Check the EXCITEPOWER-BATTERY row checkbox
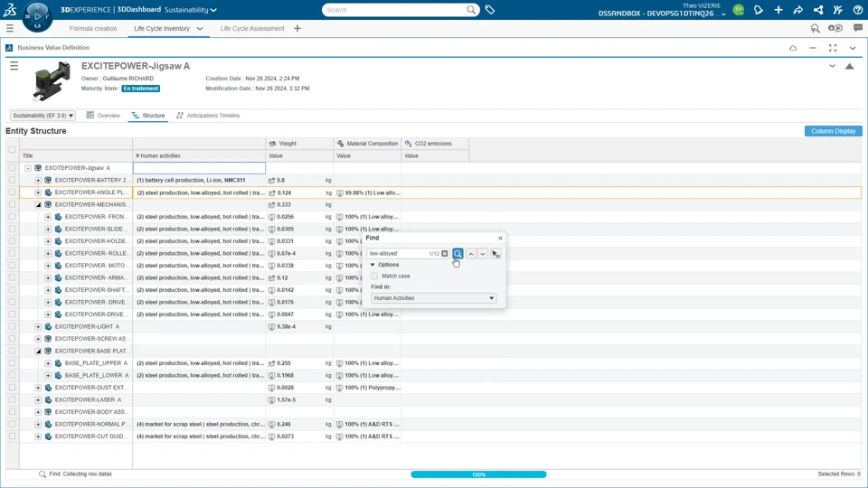The width and height of the screenshot is (868, 488). (x=12, y=180)
